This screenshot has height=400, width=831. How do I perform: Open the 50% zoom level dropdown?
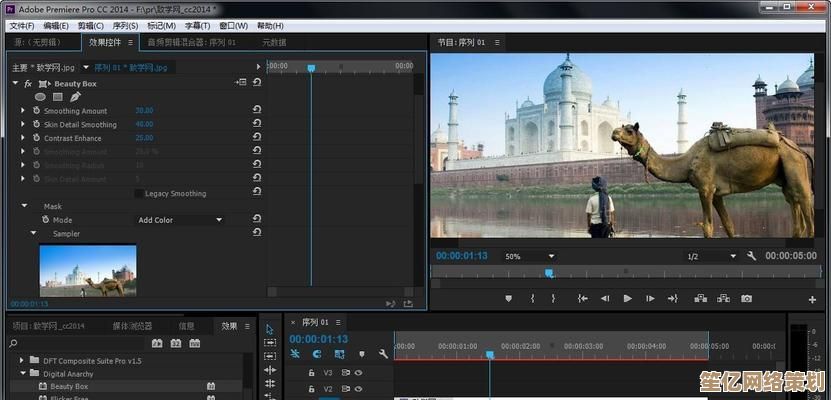tap(529, 256)
